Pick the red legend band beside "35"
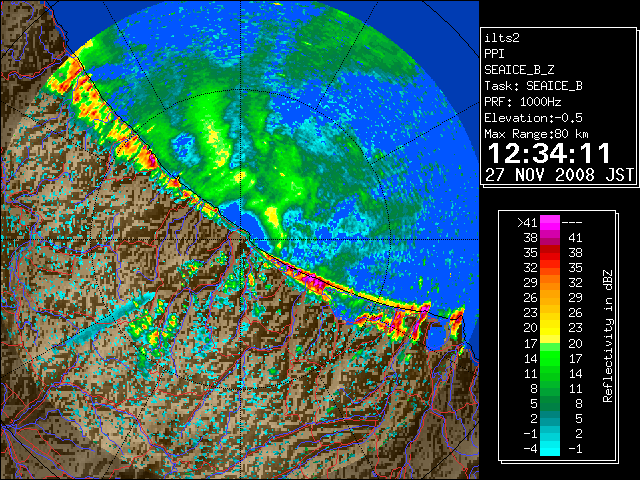Viewport: 640px width, 480px height. (x=550, y=253)
